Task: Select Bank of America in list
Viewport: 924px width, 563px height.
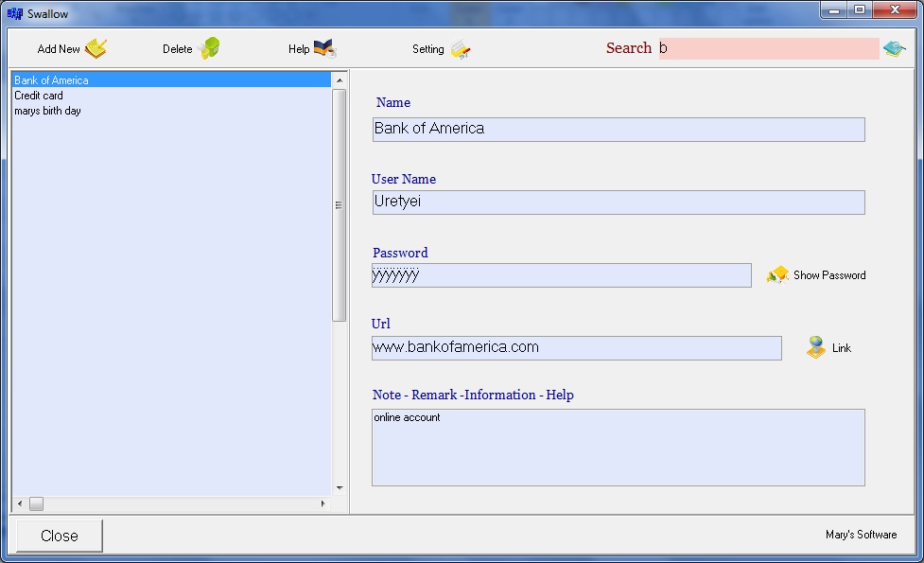Action: 51,80
